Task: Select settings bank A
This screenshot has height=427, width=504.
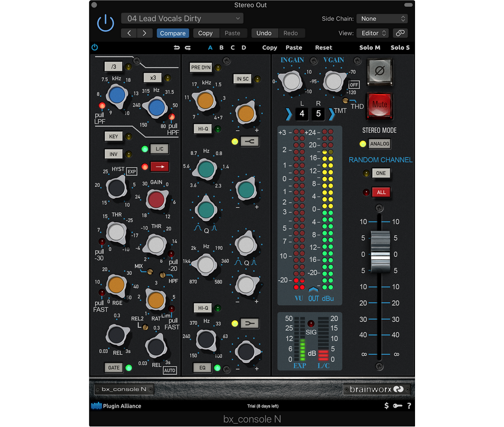Action: pyautogui.click(x=210, y=48)
